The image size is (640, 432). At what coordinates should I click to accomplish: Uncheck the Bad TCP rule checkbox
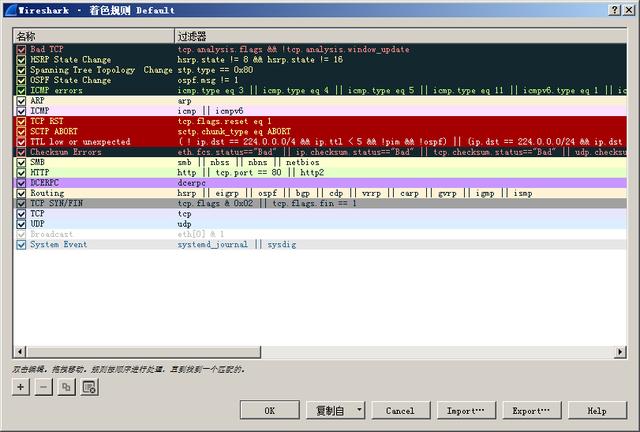pos(21,49)
